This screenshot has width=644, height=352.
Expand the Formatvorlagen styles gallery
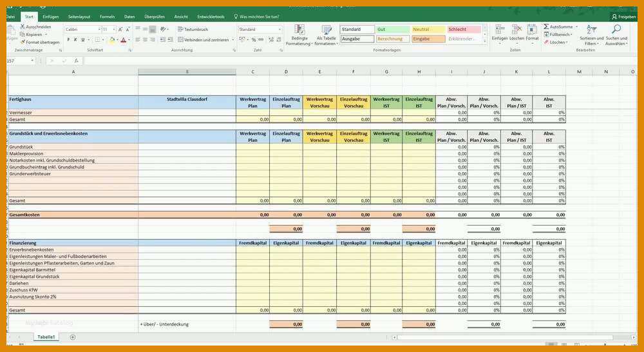485,41
